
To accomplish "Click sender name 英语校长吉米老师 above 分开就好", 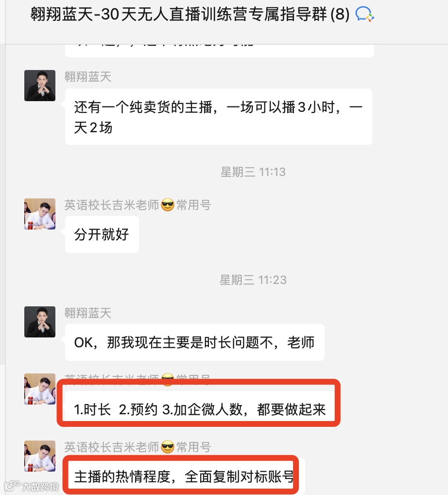I will click(112, 205).
